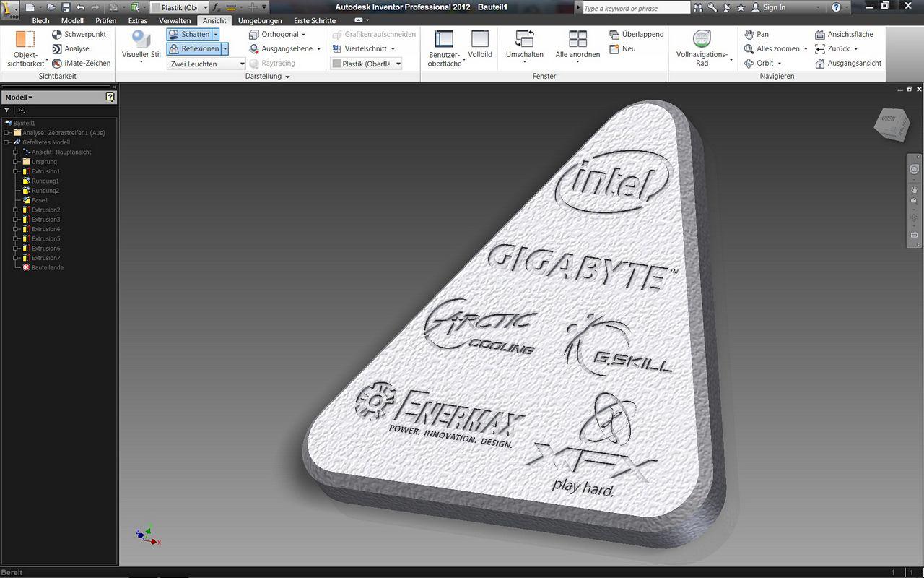This screenshot has height=578, width=924.
Task: Click the Schwerpunkt center of gravity icon
Action: pos(57,34)
